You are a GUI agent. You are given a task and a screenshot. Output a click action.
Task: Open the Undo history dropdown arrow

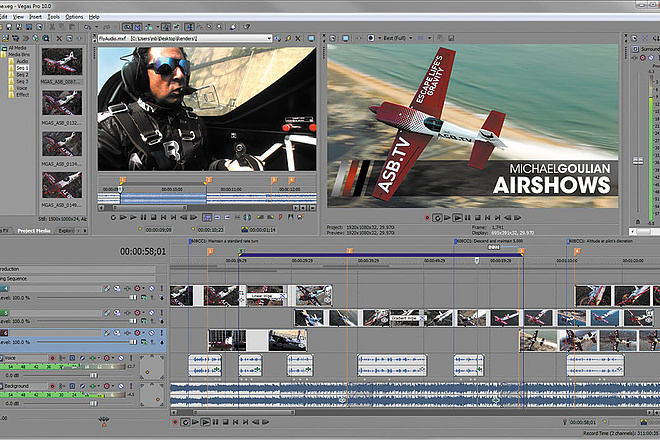coord(96,27)
